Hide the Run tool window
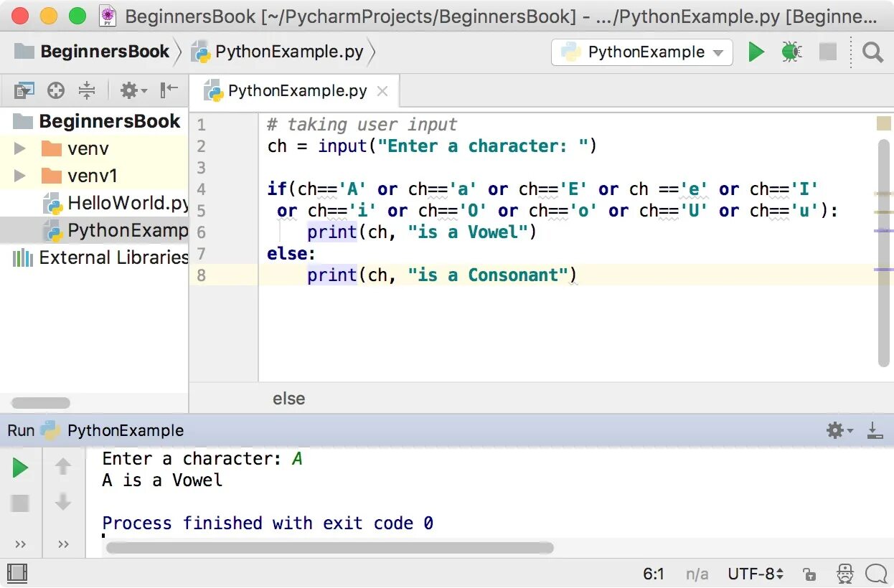The width and height of the screenshot is (894, 588). 875,430
